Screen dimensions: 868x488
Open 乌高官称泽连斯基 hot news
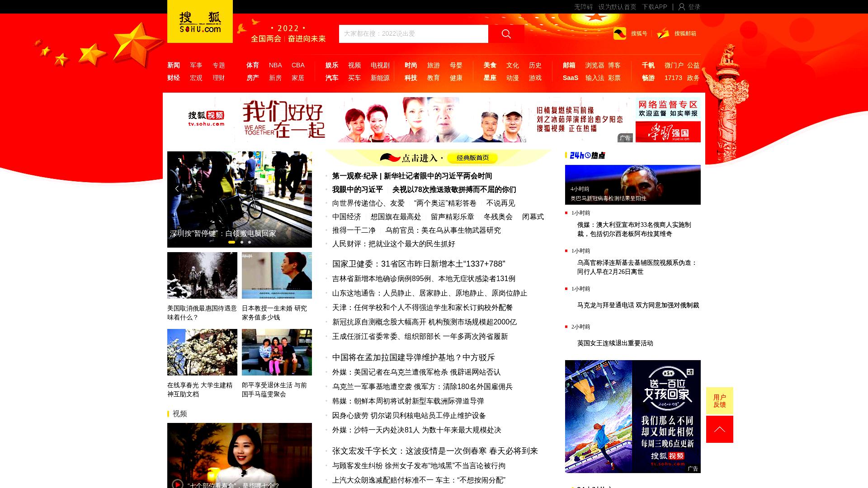pyautogui.click(x=637, y=267)
